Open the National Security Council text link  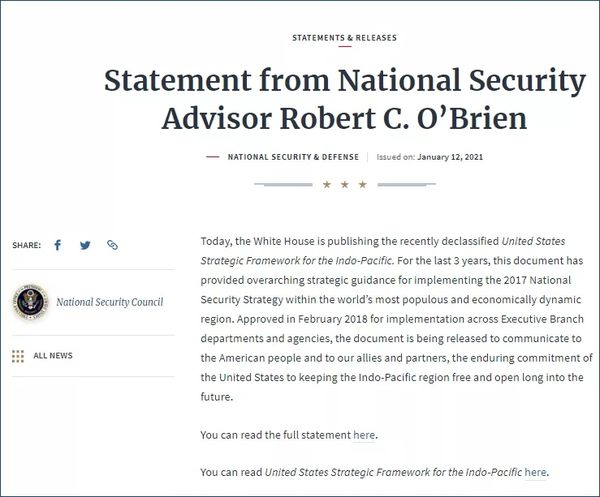(109, 302)
